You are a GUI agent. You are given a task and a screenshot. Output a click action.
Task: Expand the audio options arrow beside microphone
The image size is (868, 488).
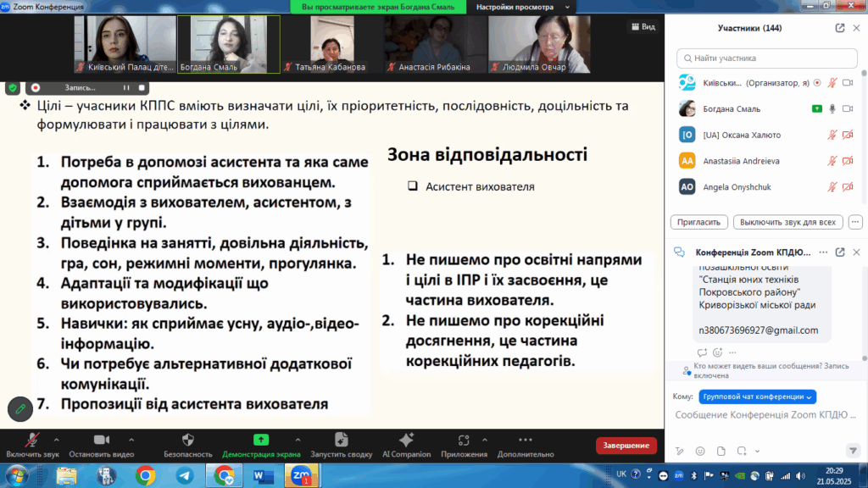click(x=56, y=440)
